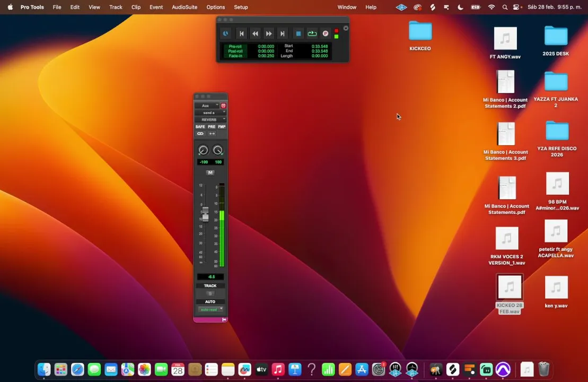Open the Window menu
Viewport: 588px width, 382px height.
(x=347, y=7)
